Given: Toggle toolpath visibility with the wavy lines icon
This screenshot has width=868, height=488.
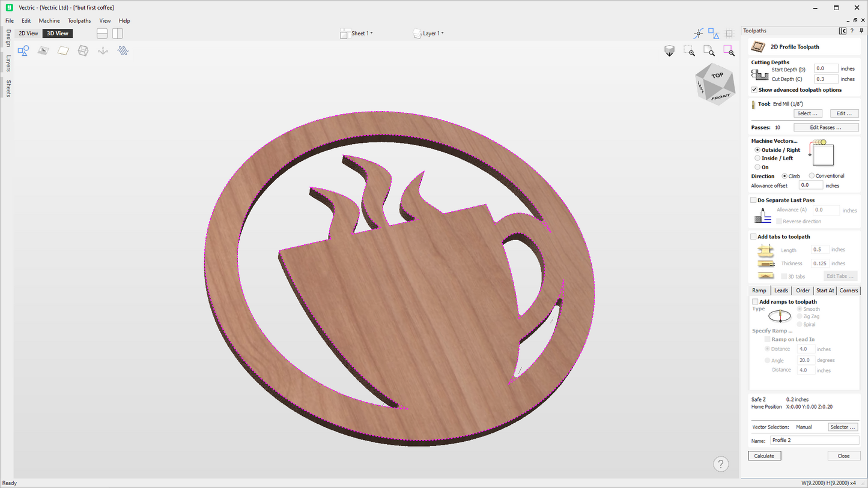Looking at the screenshot, I should [x=123, y=50].
